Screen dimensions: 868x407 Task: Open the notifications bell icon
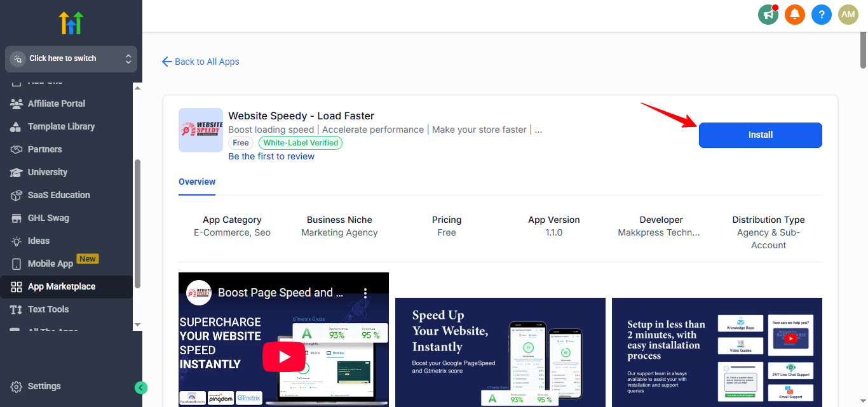[x=795, y=14]
